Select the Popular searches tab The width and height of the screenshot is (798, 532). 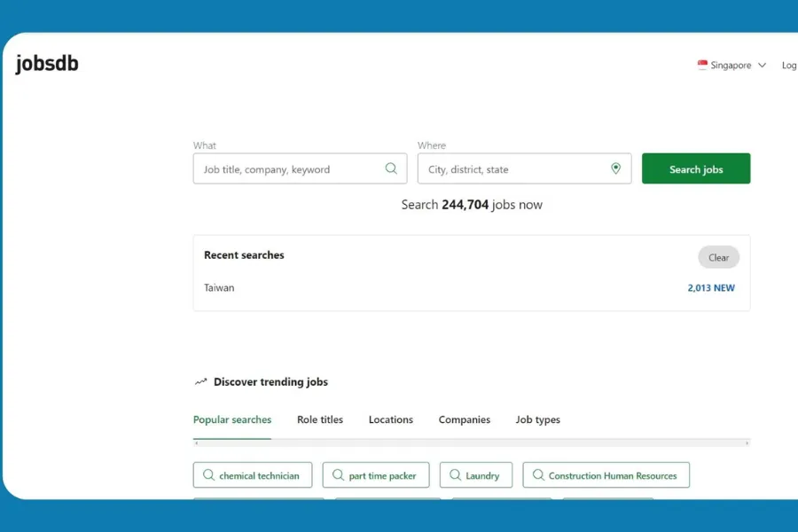(232, 419)
